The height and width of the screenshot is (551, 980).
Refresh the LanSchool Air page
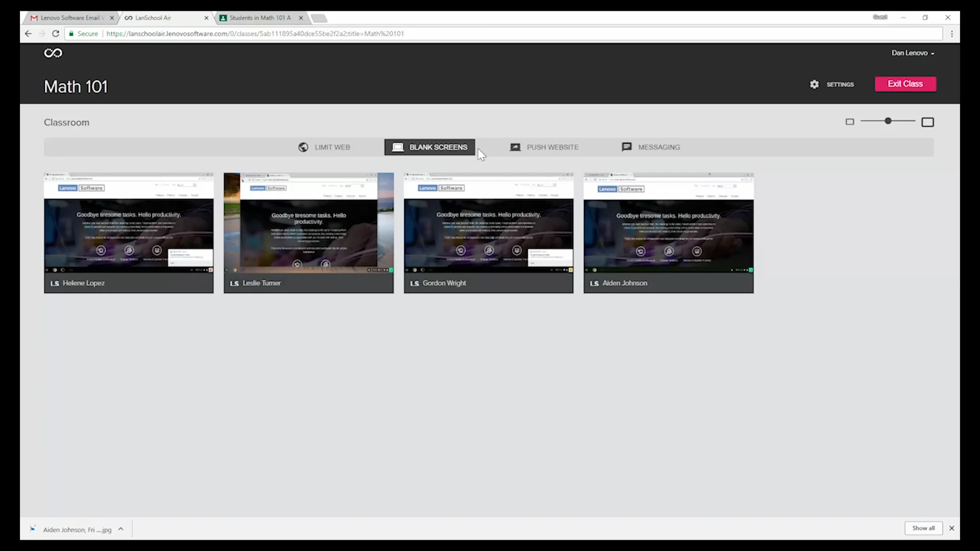[56, 33]
